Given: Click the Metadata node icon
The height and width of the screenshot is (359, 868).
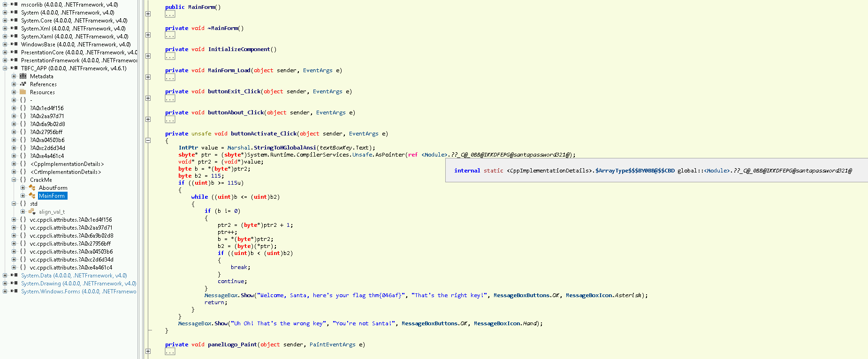Looking at the screenshot, I should tap(23, 76).
